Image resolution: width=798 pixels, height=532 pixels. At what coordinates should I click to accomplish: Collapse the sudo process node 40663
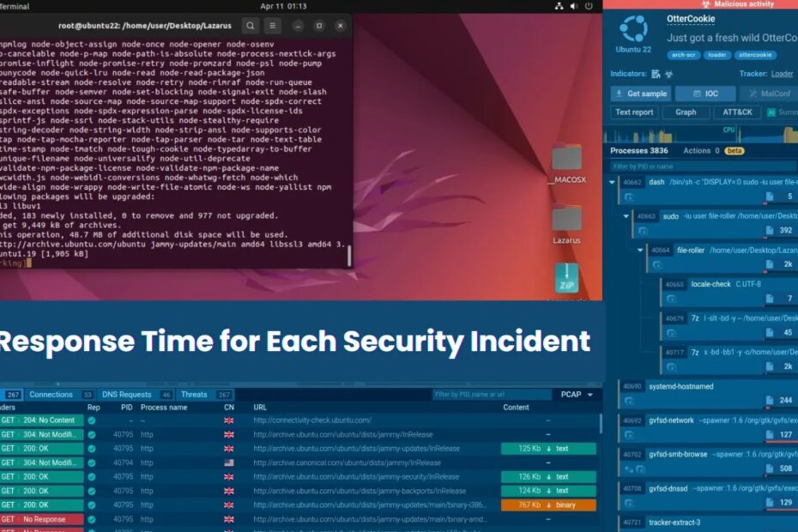pyautogui.click(x=626, y=216)
